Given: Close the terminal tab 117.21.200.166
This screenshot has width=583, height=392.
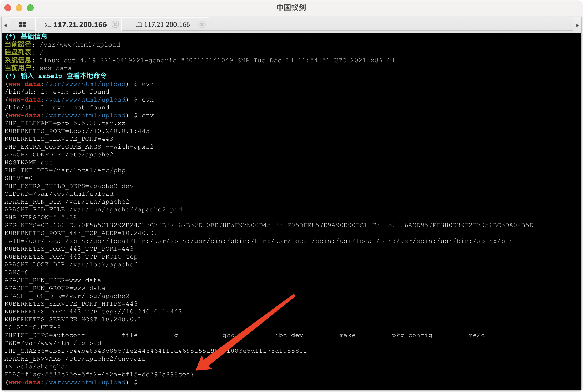Looking at the screenshot, I should pos(115,24).
